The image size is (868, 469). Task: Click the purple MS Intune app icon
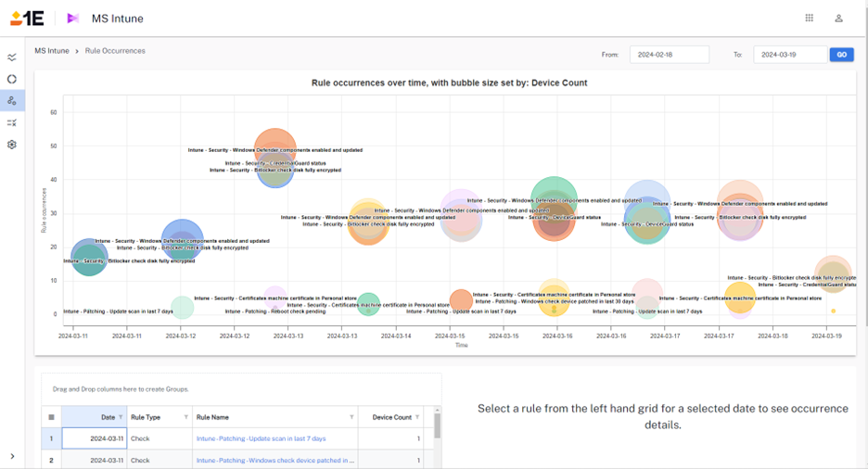click(73, 18)
